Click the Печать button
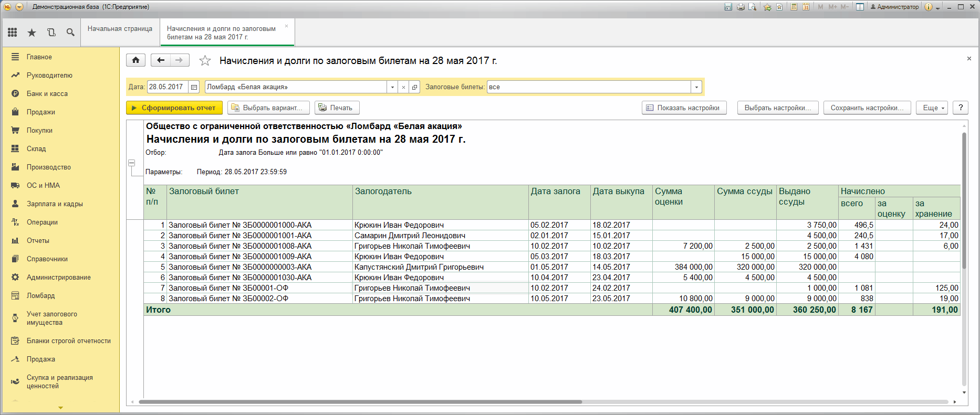The height and width of the screenshot is (415, 980). click(x=337, y=108)
